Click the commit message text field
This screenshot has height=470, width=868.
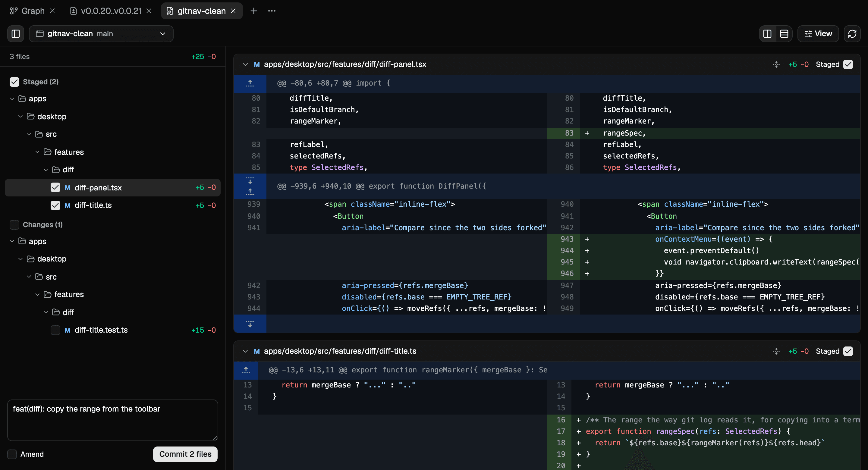[x=112, y=420]
